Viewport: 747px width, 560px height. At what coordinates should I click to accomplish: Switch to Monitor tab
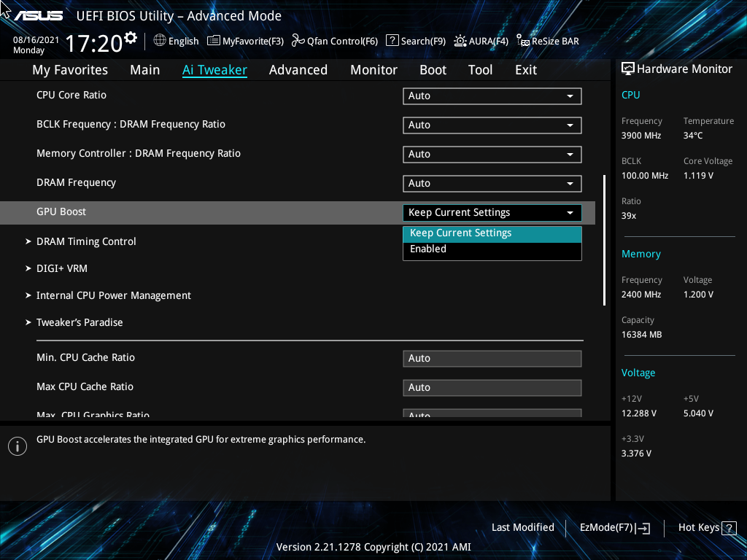click(373, 70)
